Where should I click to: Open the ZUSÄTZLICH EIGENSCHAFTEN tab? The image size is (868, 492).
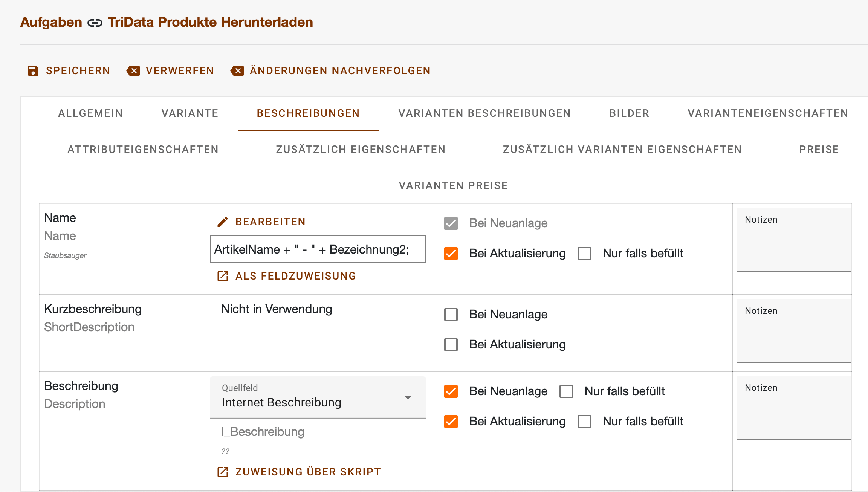(x=361, y=150)
